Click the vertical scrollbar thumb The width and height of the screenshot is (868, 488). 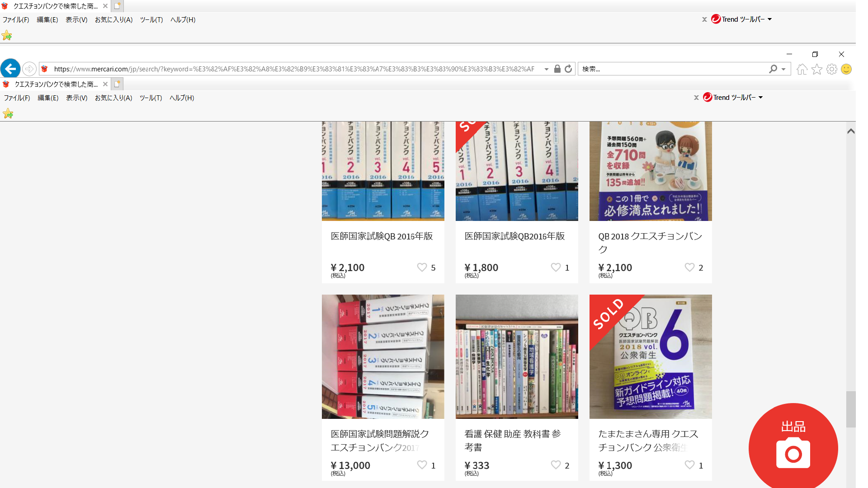(851, 409)
